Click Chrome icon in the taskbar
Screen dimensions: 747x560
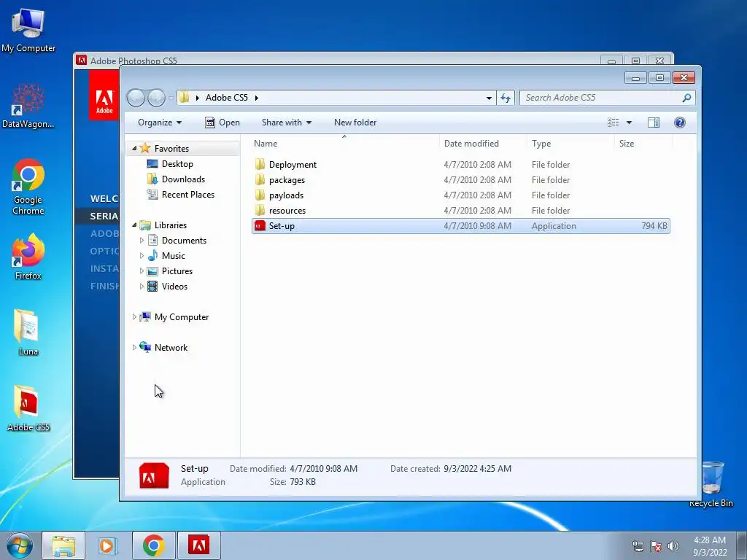click(x=153, y=545)
